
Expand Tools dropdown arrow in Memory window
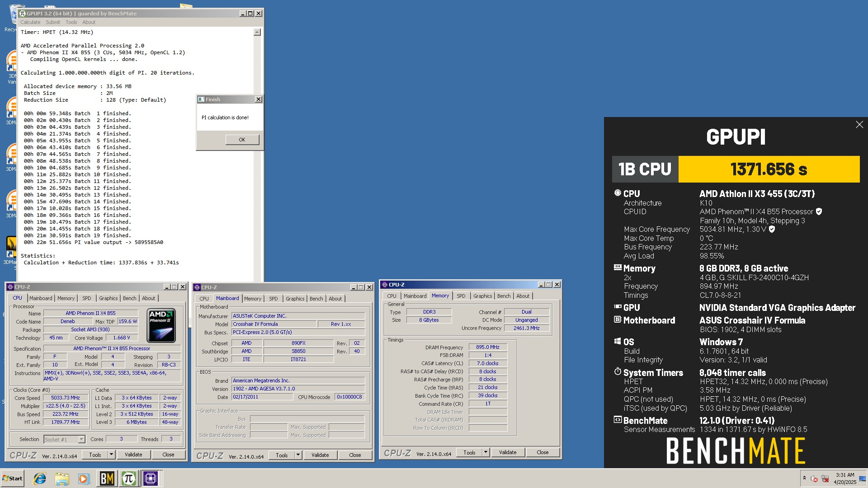coord(486,452)
